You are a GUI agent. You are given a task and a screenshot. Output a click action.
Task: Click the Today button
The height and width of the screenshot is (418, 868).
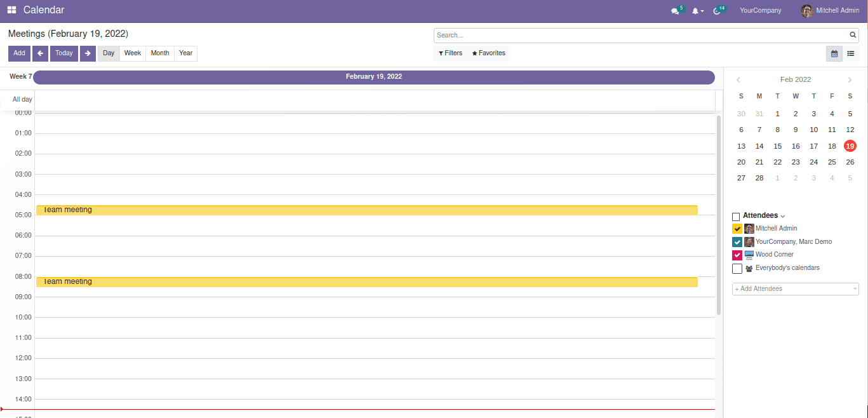point(64,53)
